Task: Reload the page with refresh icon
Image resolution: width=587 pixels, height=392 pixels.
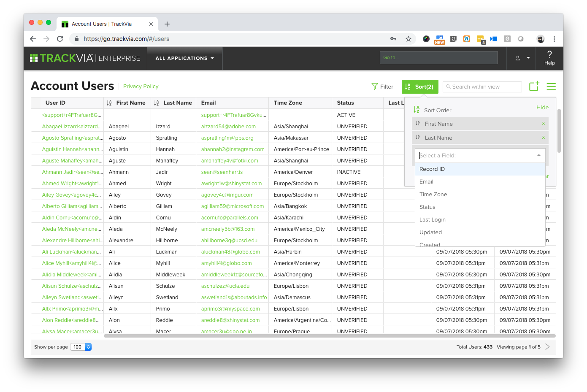Action: point(60,39)
